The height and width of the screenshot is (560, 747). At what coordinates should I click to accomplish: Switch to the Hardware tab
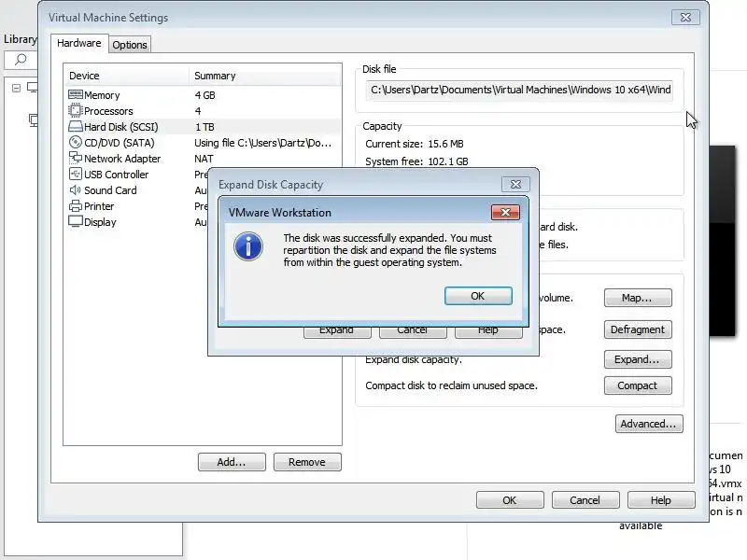[x=79, y=43]
